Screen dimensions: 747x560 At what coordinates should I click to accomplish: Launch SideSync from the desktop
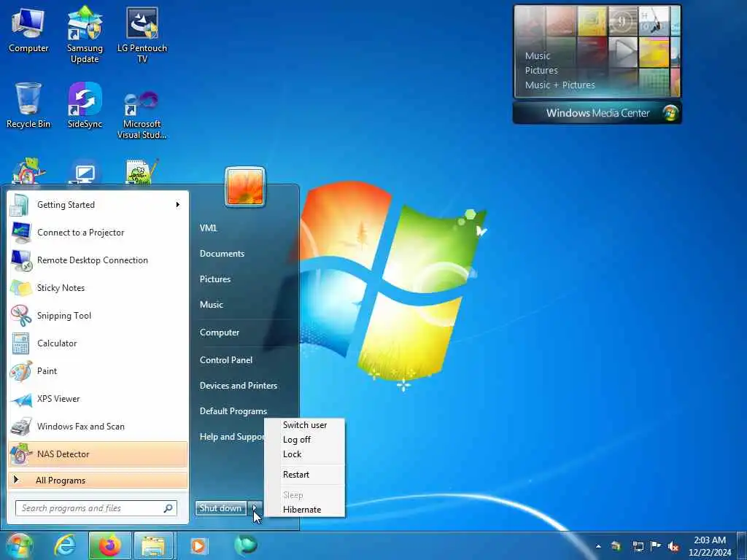coord(85,106)
